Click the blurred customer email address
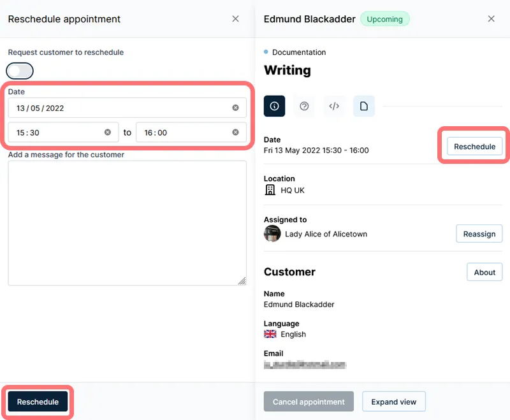The width and height of the screenshot is (510, 420). pyautogui.click(x=305, y=365)
